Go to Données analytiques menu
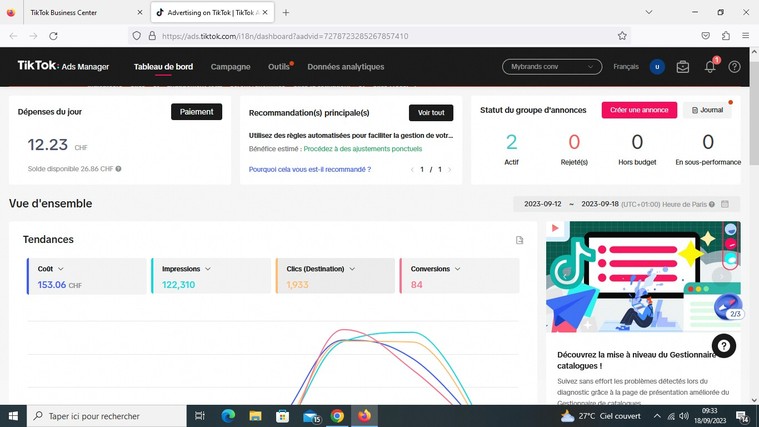This screenshot has width=759, height=427. tap(345, 67)
